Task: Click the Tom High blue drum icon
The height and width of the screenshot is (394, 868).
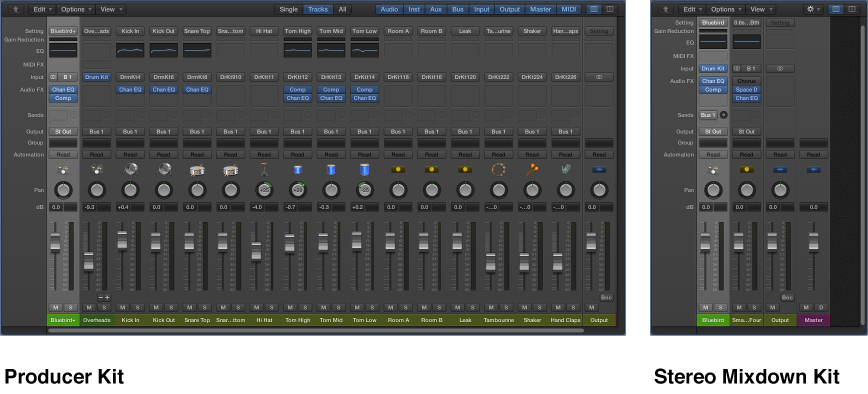Action: pos(297,170)
